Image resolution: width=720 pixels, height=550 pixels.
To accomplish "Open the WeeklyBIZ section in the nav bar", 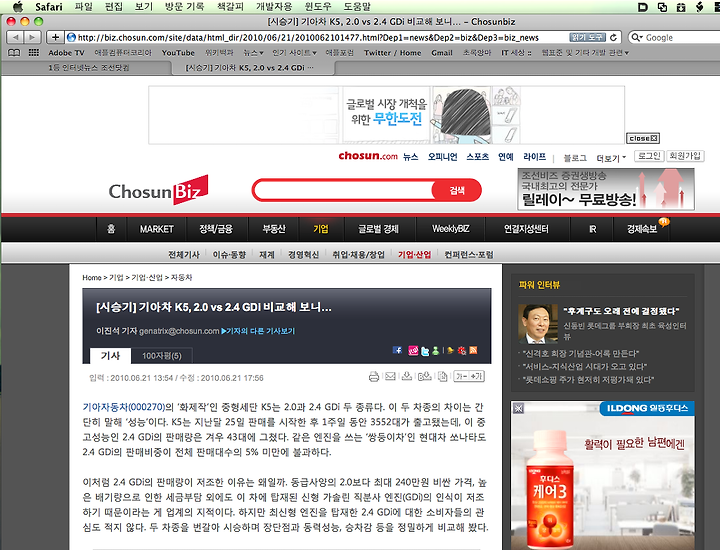I will point(450,229).
